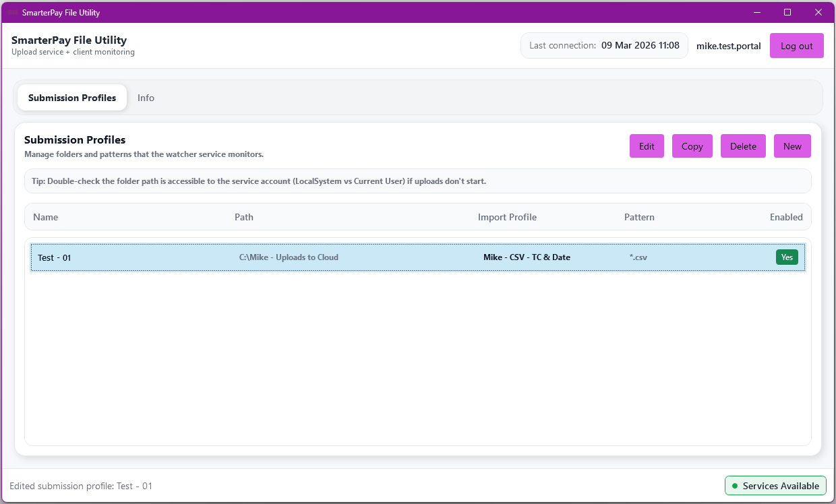This screenshot has width=836, height=504.
Task: Delete the selected submission profile
Action: 743,146
